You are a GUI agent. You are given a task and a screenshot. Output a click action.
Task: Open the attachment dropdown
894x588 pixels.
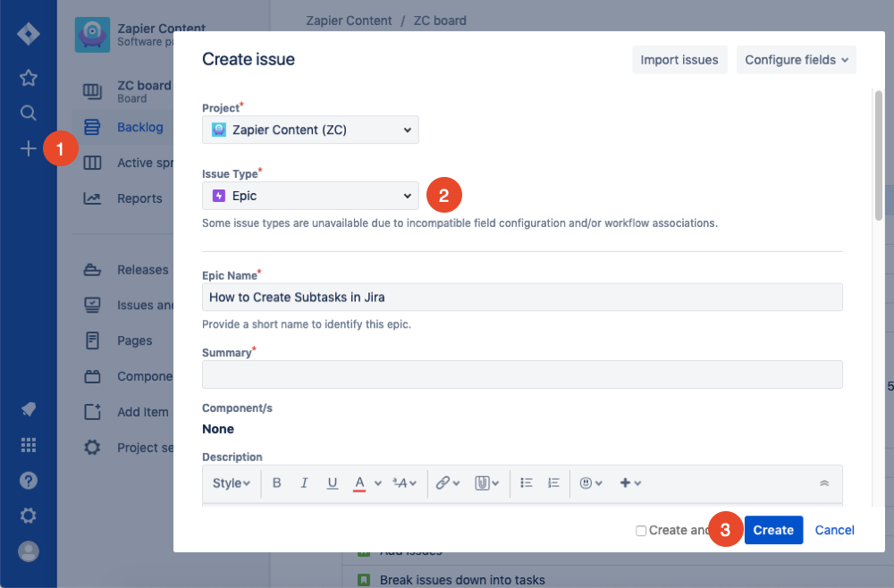pyautogui.click(x=486, y=483)
